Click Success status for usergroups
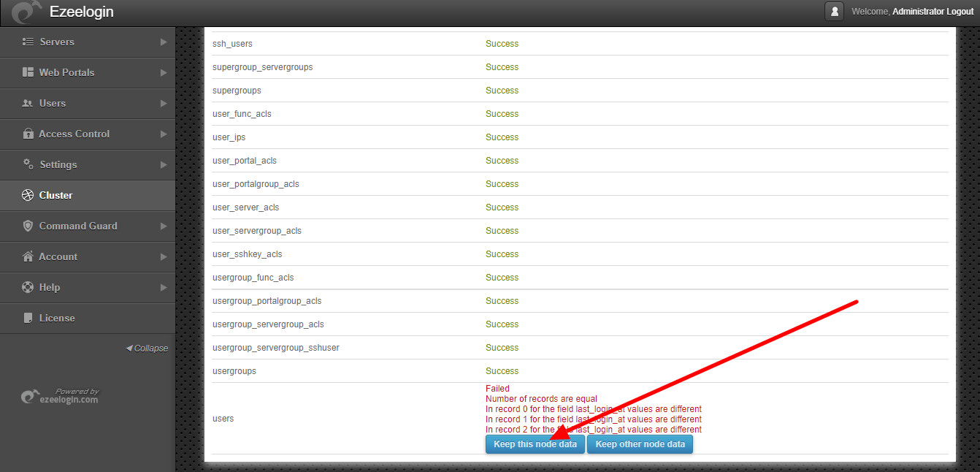This screenshot has width=980, height=472. [502, 371]
